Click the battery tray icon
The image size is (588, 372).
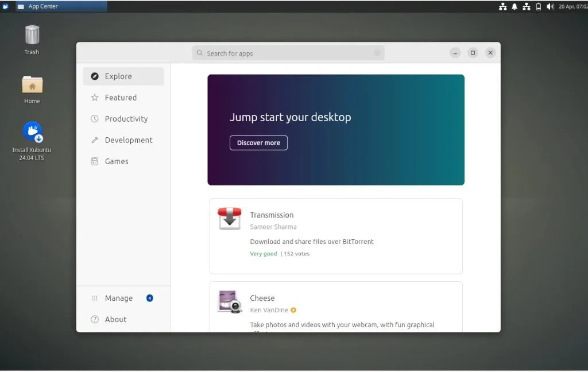click(539, 6)
